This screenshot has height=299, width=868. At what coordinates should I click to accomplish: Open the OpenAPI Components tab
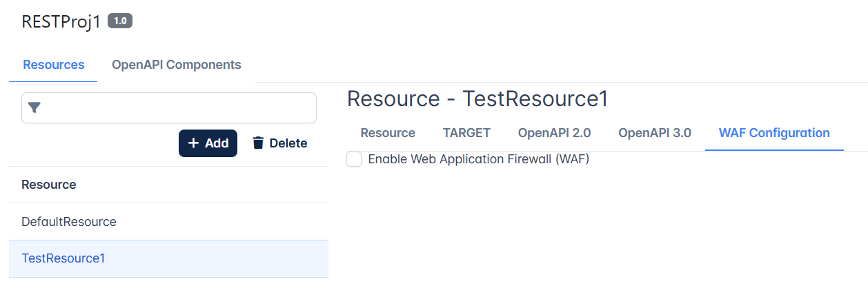177,65
